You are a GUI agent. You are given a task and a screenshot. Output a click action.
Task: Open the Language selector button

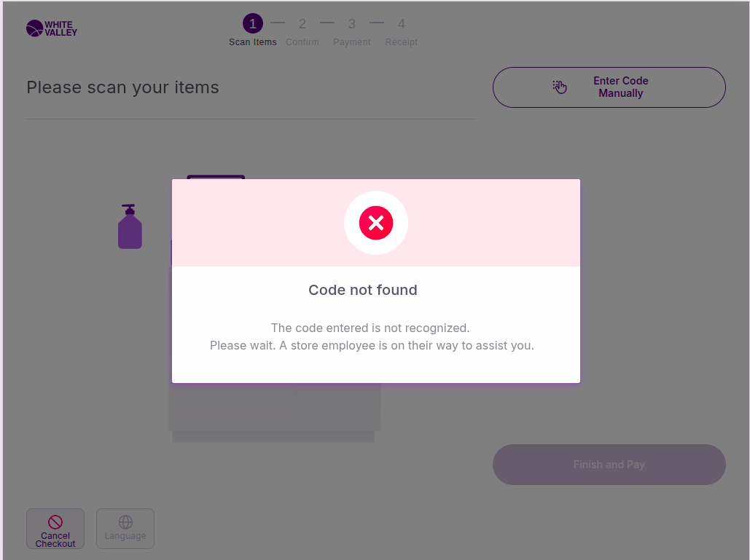pos(125,529)
